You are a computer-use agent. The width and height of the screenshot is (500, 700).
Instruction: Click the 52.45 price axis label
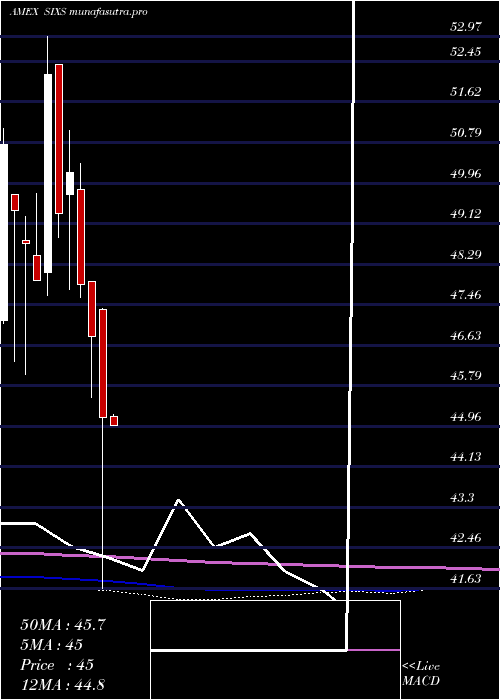[466, 52]
